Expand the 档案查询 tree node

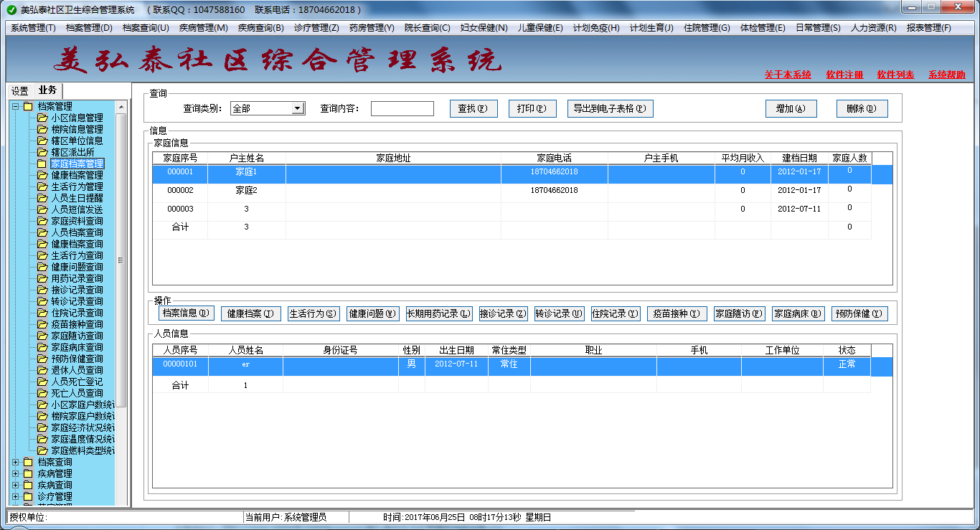point(15,462)
